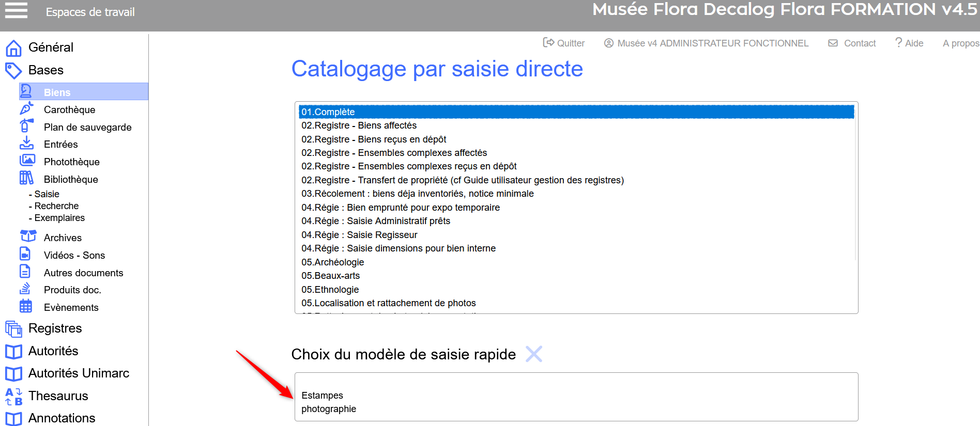Click the Plan de sauvegarde extinguisher icon

[26, 126]
